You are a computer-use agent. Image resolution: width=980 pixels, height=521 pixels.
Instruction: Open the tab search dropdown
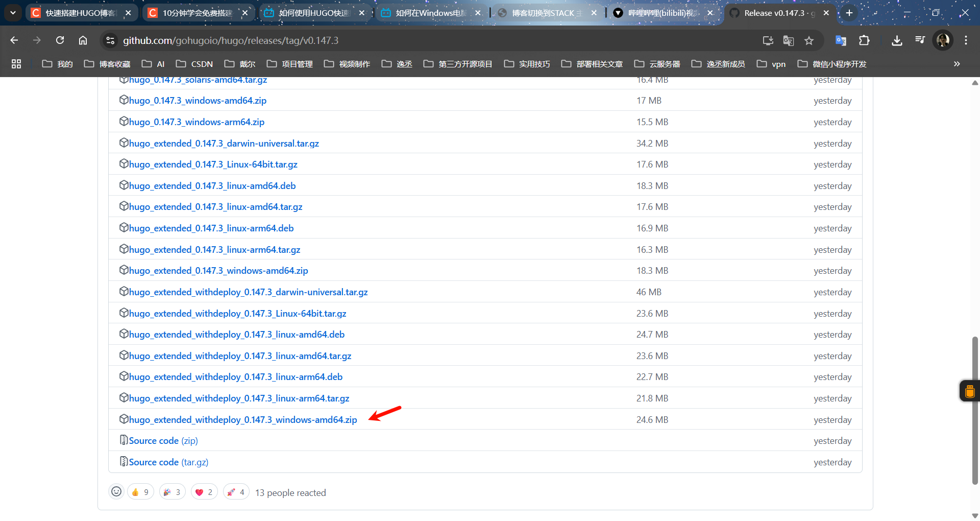coord(13,13)
